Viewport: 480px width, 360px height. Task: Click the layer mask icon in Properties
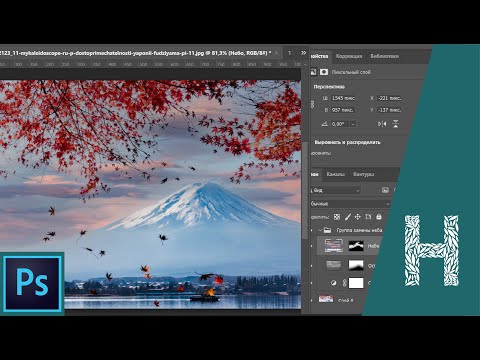324,72
